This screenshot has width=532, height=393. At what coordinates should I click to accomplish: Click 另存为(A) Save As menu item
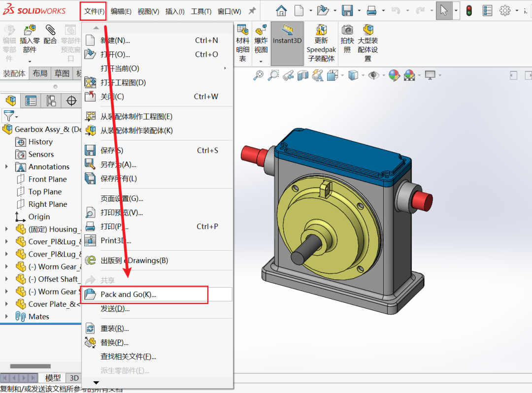pos(118,164)
